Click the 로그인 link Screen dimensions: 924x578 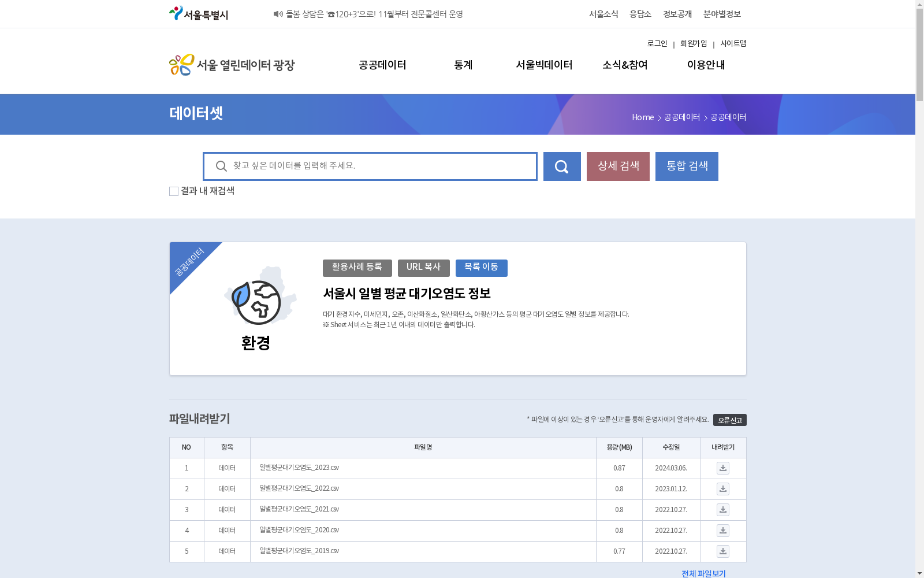[x=657, y=44]
